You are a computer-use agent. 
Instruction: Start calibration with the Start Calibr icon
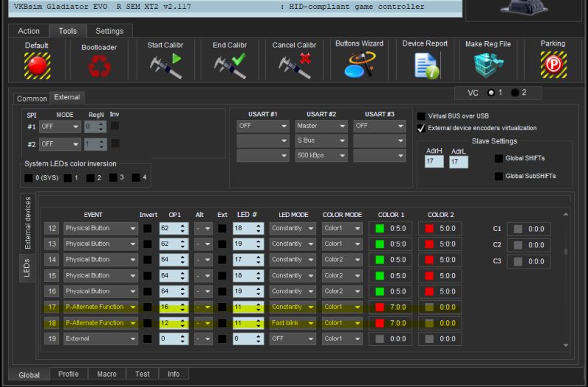pos(165,65)
